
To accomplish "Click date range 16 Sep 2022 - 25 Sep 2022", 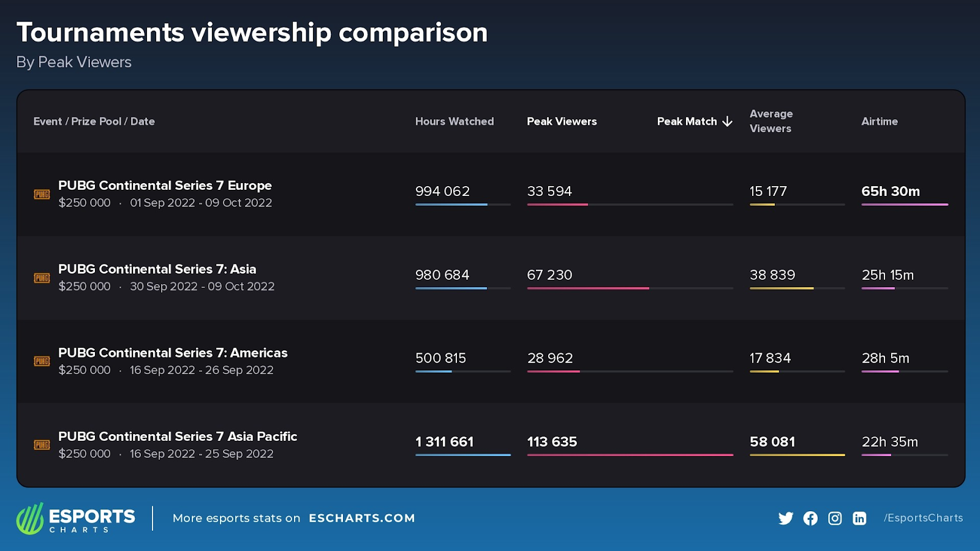I will pos(202,454).
